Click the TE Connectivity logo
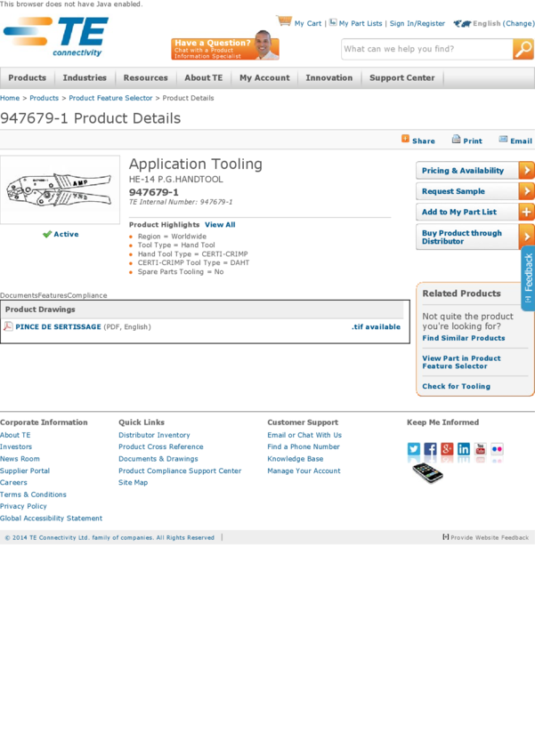 pyautogui.click(x=56, y=37)
